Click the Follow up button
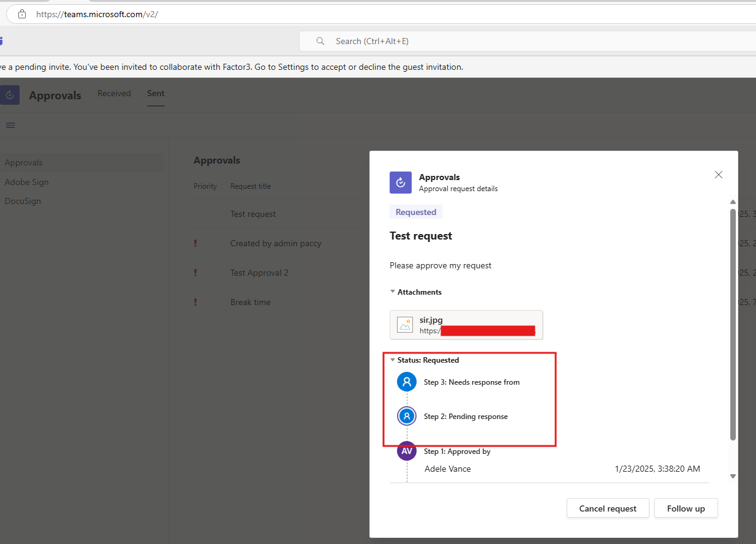756x544 pixels. pos(686,508)
